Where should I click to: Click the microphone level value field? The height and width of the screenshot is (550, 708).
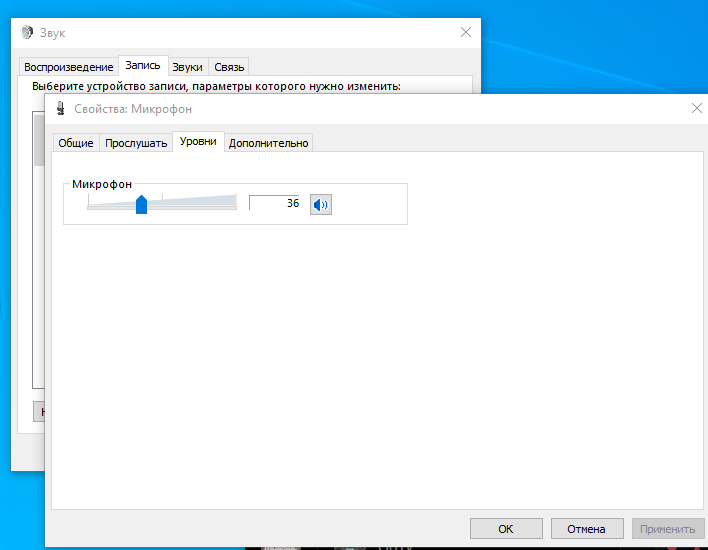point(274,203)
